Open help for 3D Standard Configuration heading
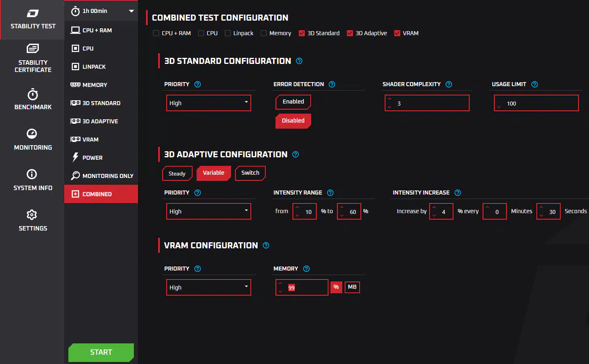The image size is (589, 364). 299,61
